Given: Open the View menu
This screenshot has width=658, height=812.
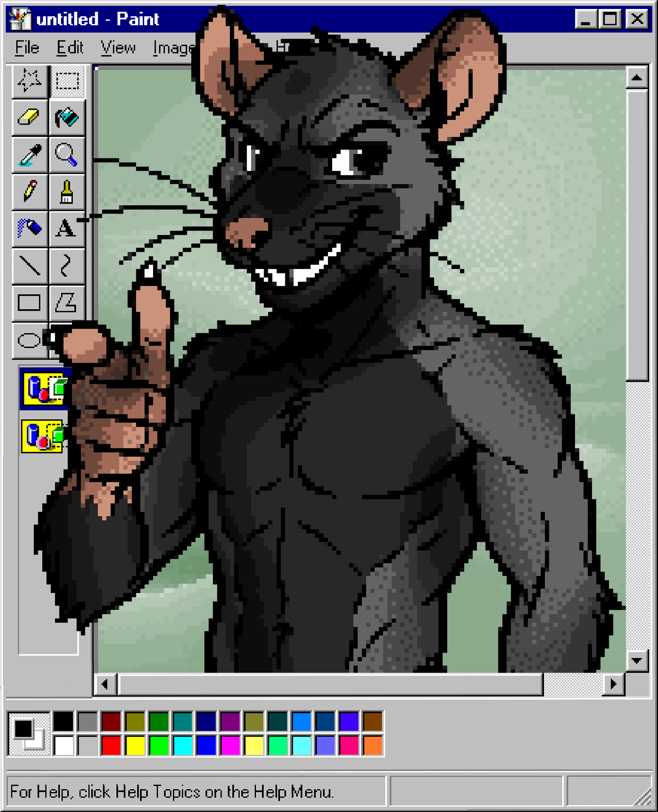Looking at the screenshot, I should pos(118,48).
